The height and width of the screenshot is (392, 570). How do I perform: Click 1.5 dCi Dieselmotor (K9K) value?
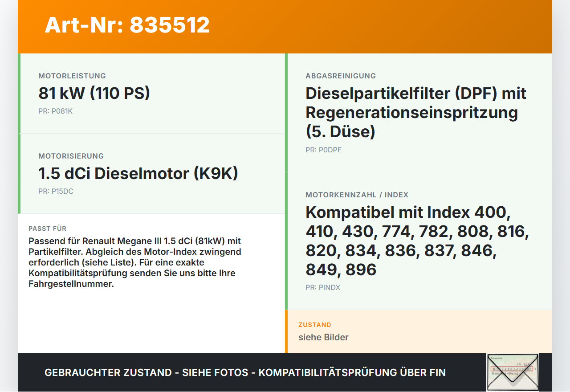pos(138,173)
